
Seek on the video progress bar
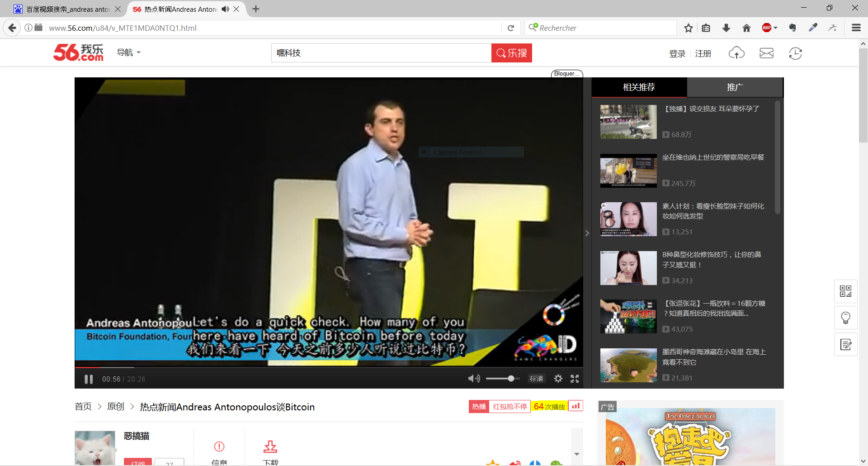(329, 367)
